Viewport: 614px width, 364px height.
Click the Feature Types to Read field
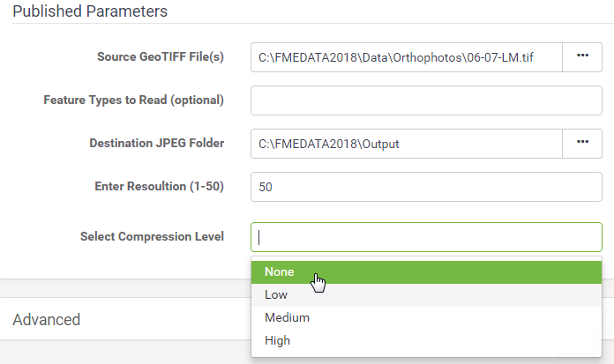426,100
